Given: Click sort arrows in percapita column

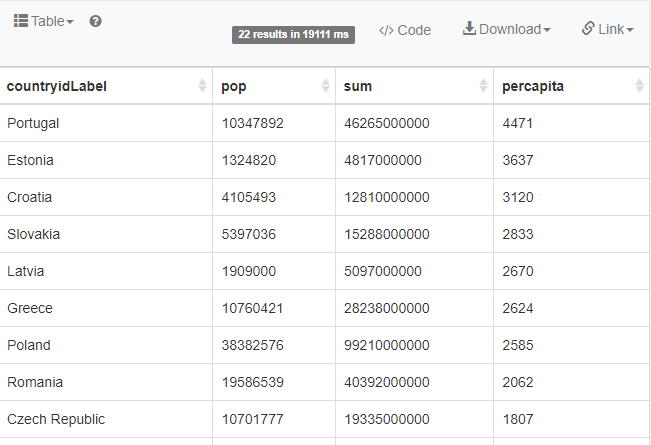Looking at the screenshot, I should (x=640, y=87).
